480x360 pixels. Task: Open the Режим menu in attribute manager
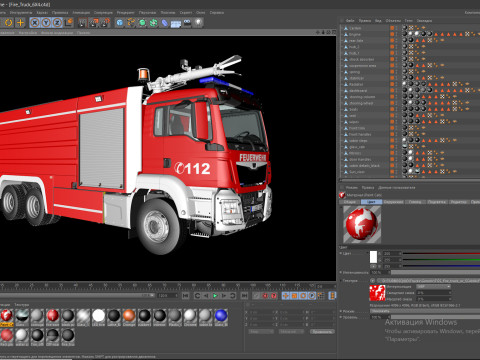pyautogui.click(x=351, y=188)
